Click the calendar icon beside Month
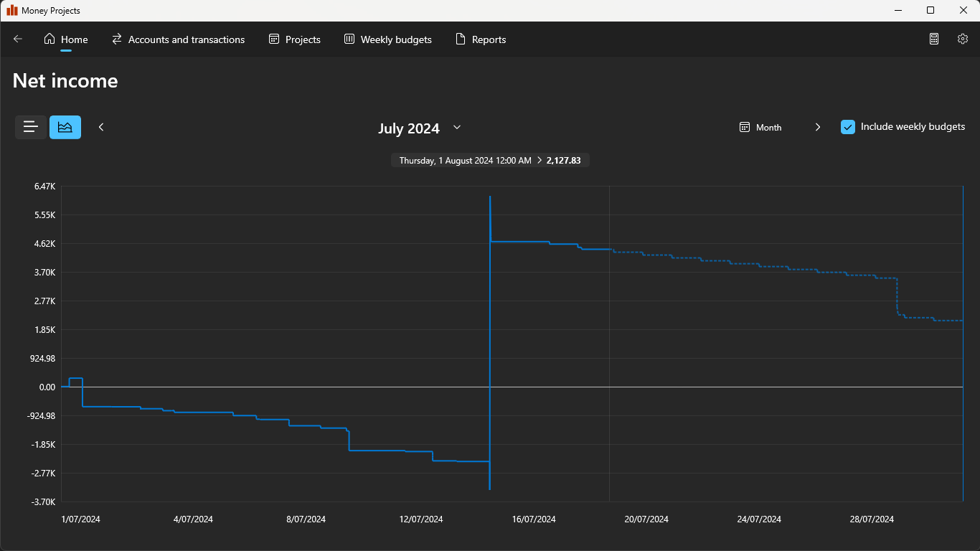Screen dimensions: 980x551 point(745,127)
